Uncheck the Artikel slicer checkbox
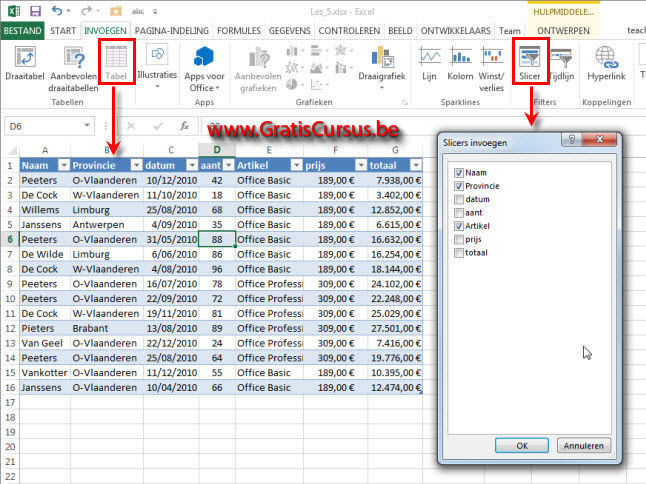This screenshot has height=484, width=646. coord(459,226)
